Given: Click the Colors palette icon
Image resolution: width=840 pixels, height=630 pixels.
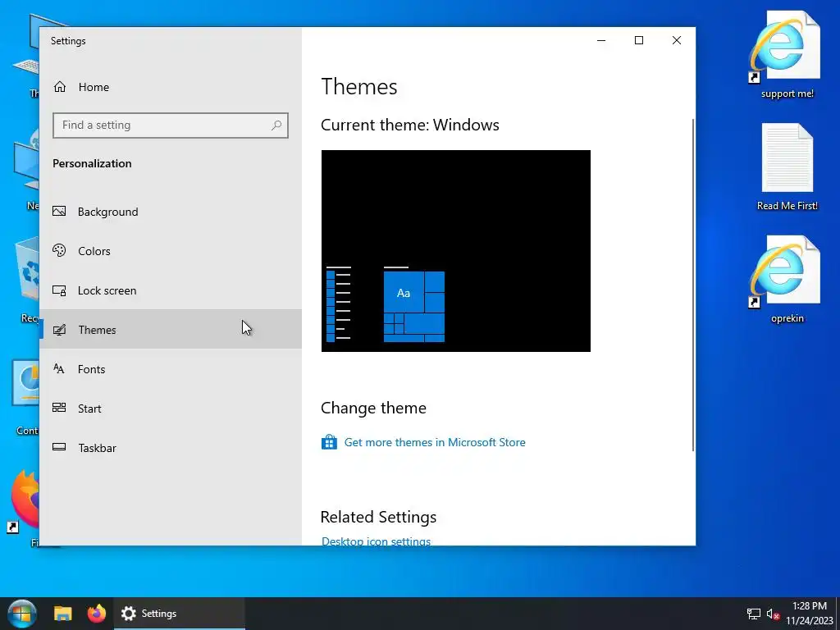Looking at the screenshot, I should (x=59, y=250).
